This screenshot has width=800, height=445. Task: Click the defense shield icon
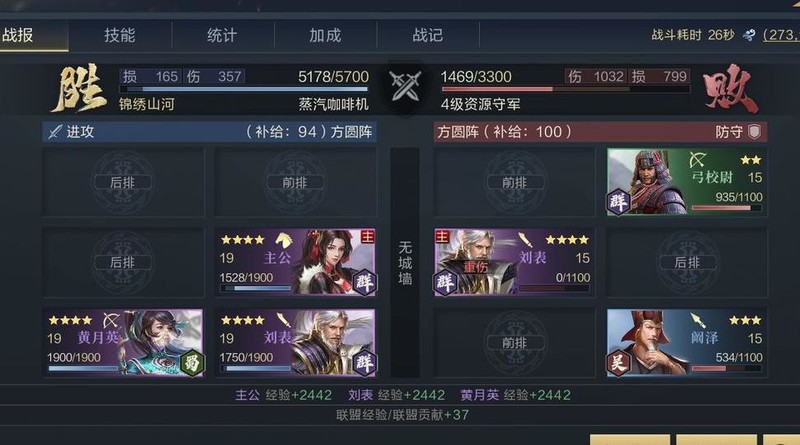[755, 132]
